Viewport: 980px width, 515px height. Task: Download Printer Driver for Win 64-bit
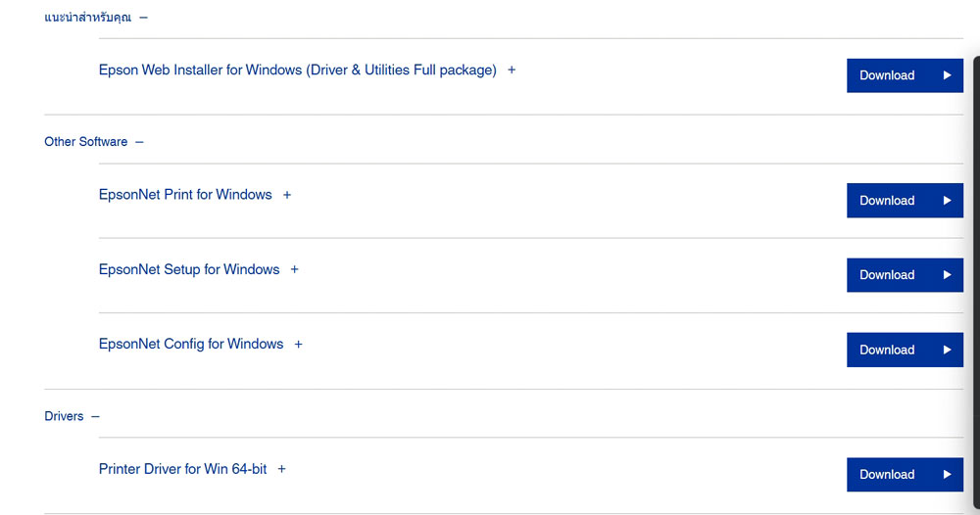pos(905,475)
